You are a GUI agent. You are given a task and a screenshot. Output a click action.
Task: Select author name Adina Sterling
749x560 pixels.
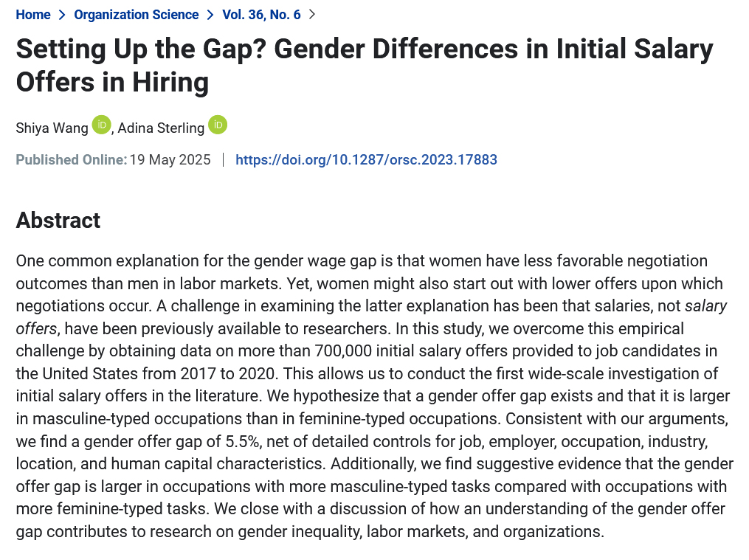[x=161, y=128]
